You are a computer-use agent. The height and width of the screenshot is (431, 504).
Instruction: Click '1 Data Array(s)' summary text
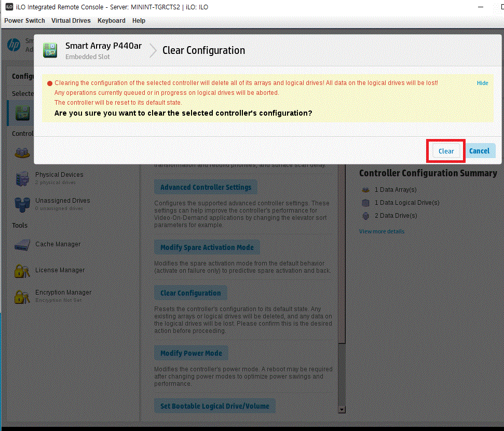(x=396, y=190)
